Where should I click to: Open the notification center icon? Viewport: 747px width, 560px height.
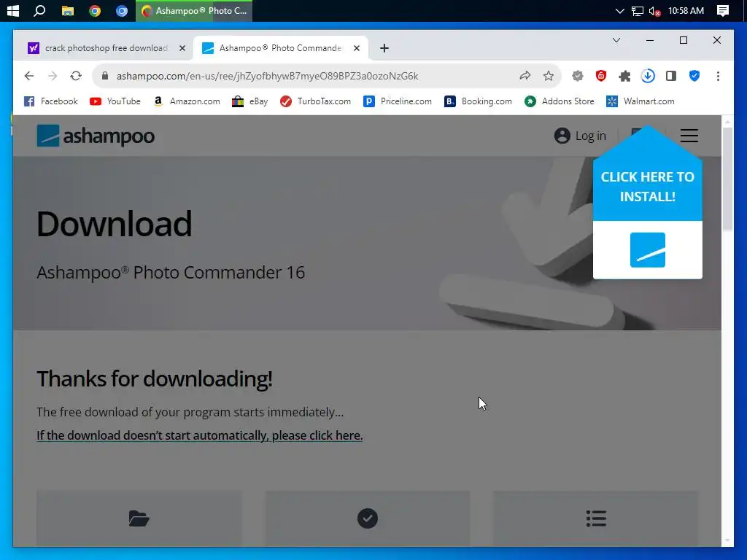(x=723, y=10)
